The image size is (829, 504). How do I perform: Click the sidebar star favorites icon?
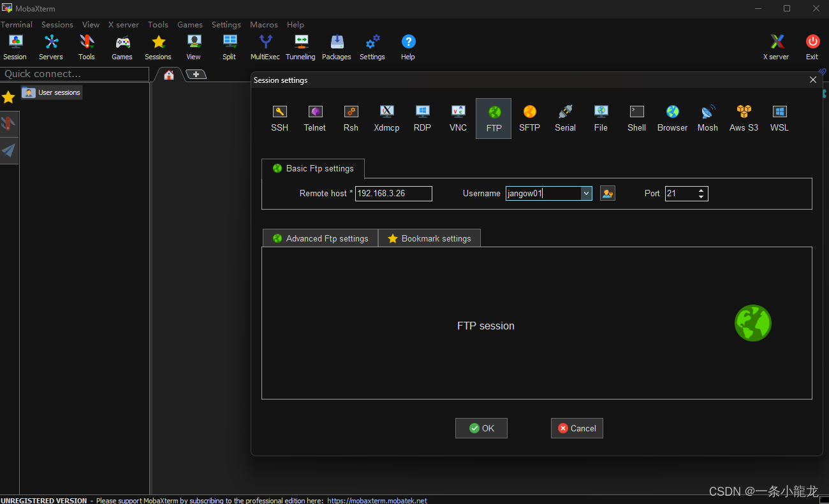click(x=8, y=97)
